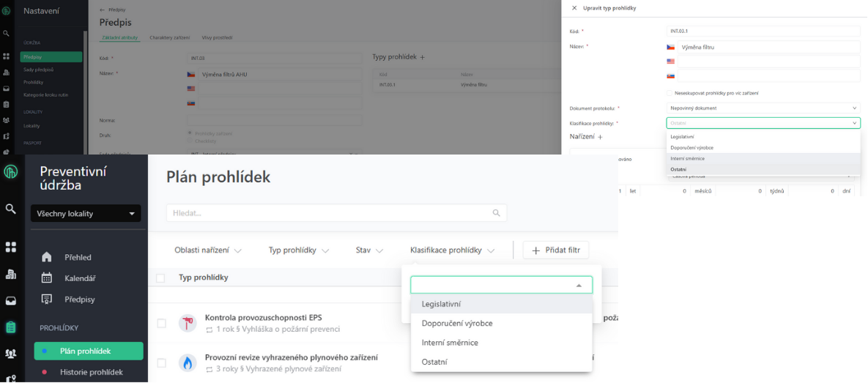Screen dimensions: 868x383
Task: Click the buildings icon in lower rail
Action: (x=10, y=274)
